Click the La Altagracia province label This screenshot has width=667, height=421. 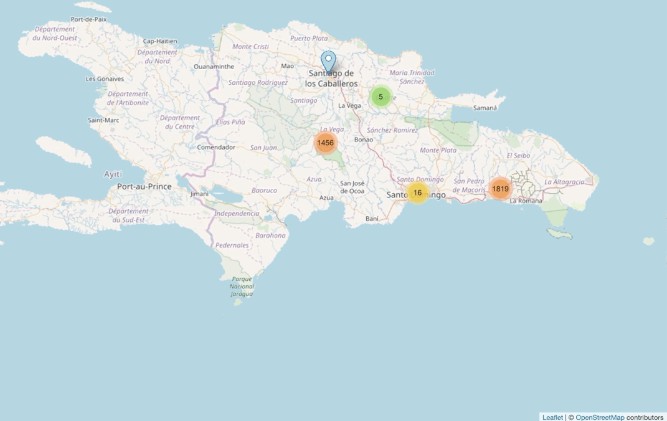[x=563, y=181]
